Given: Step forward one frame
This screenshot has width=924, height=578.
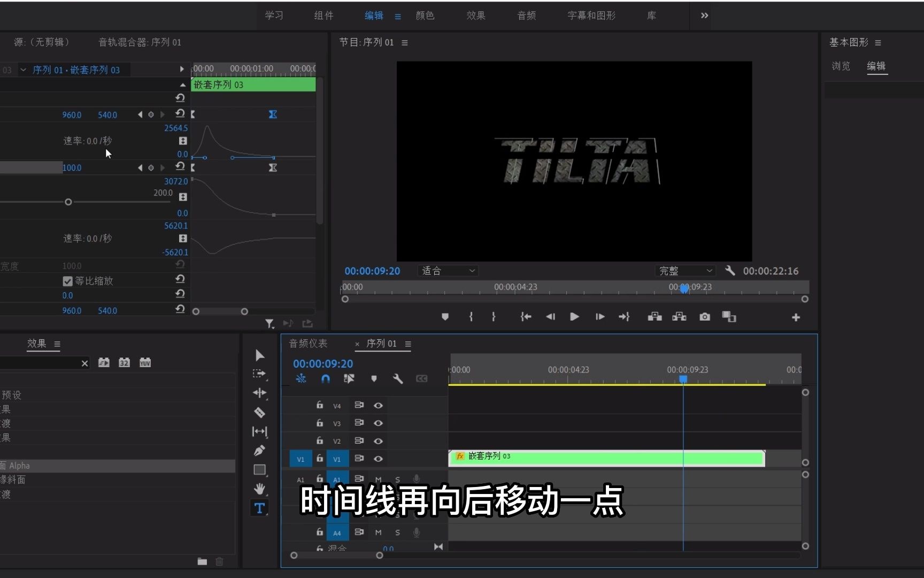Looking at the screenshot, I should pos(600,317).
